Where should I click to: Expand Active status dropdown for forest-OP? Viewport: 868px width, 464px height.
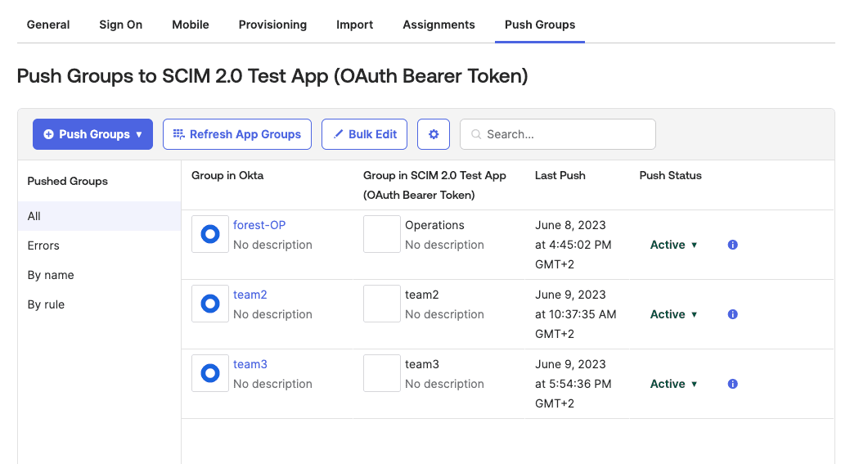click(674, 245)
